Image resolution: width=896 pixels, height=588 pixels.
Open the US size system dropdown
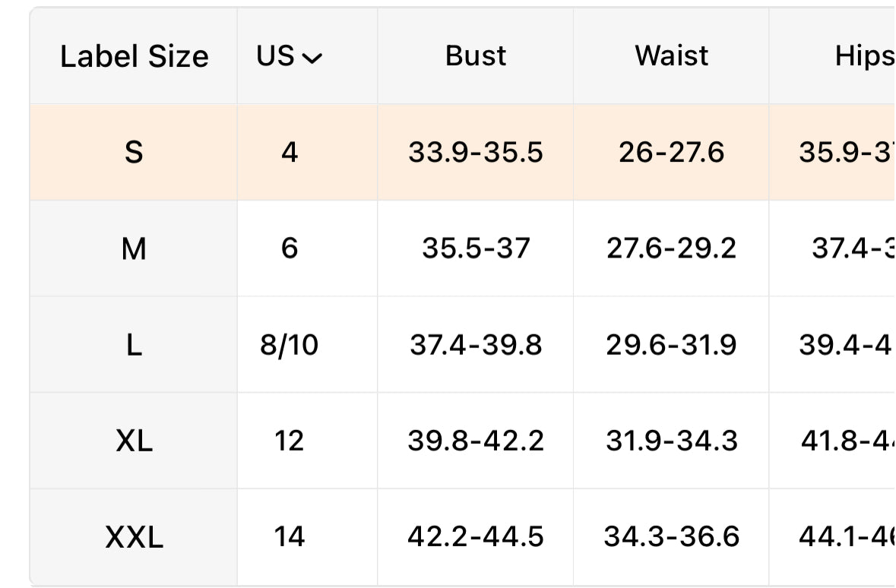point(289,56)
